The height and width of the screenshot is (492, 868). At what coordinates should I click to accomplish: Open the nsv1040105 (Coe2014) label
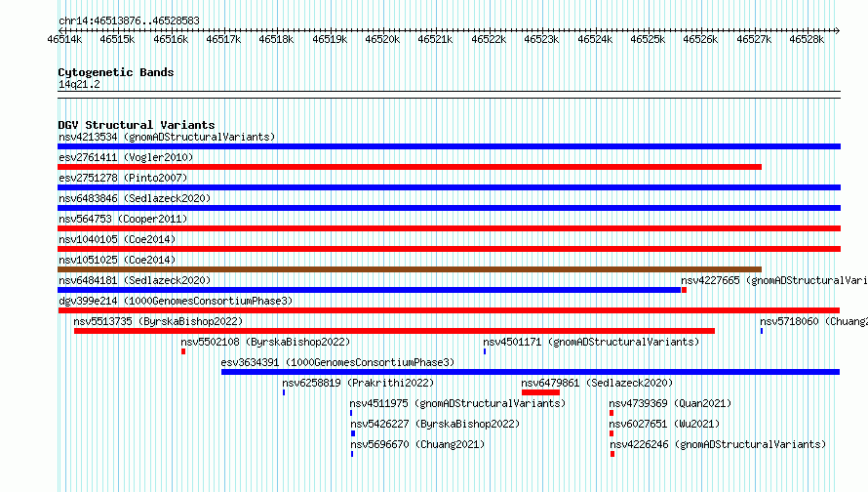117,239
